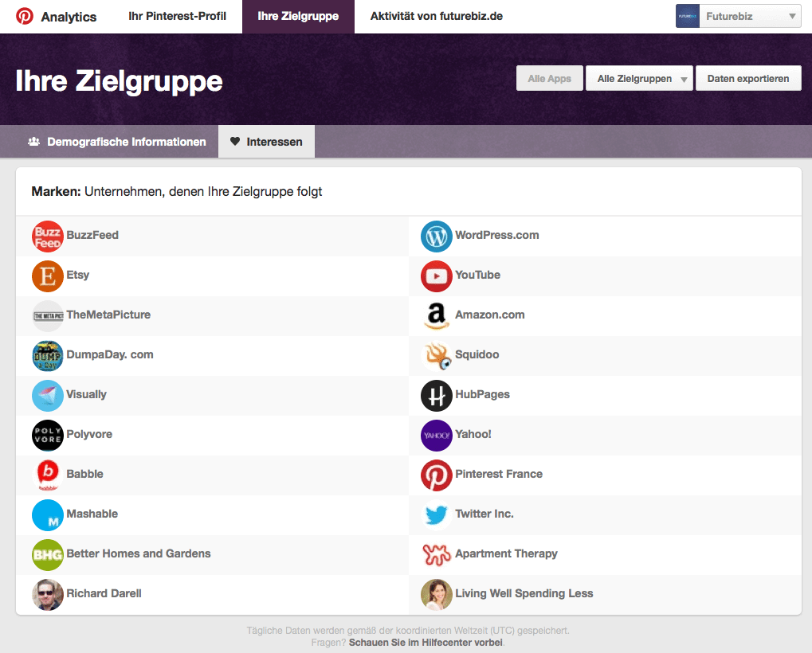Image resolution: width=812 pixels, height=653 pixels.
Task: Open the Apartment Therapy name link
Action: tap(507, 554)
